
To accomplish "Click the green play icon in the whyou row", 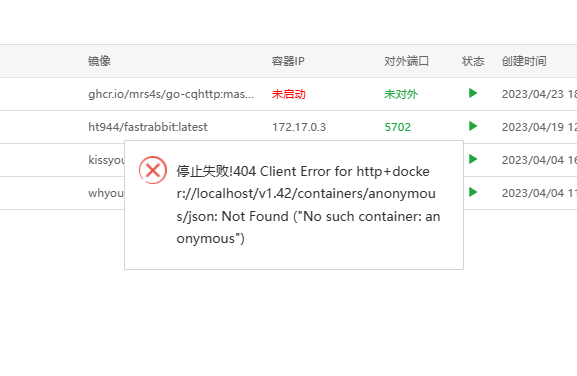I will pos(473,192).
